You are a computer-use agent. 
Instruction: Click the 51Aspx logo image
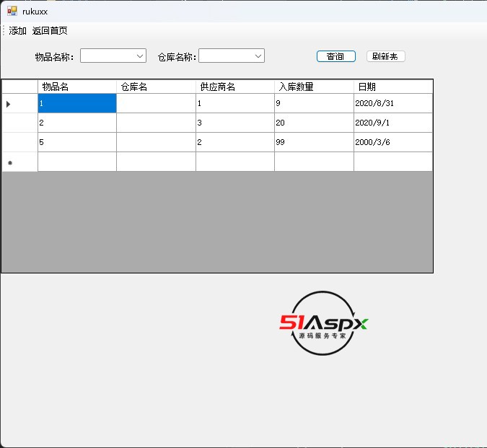323,323
